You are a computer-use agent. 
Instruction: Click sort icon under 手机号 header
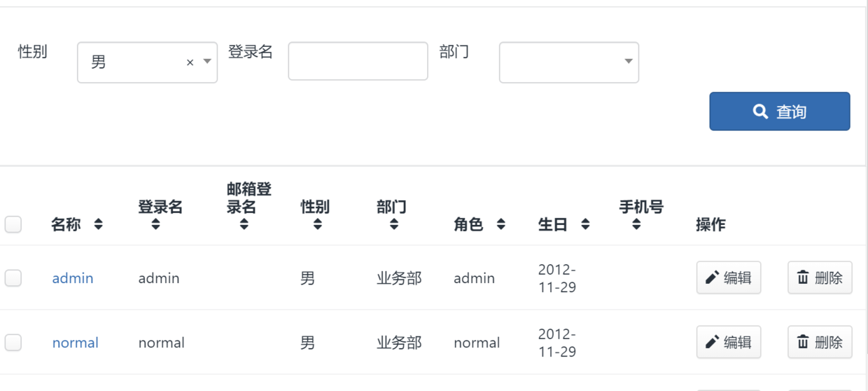[636, 225]
